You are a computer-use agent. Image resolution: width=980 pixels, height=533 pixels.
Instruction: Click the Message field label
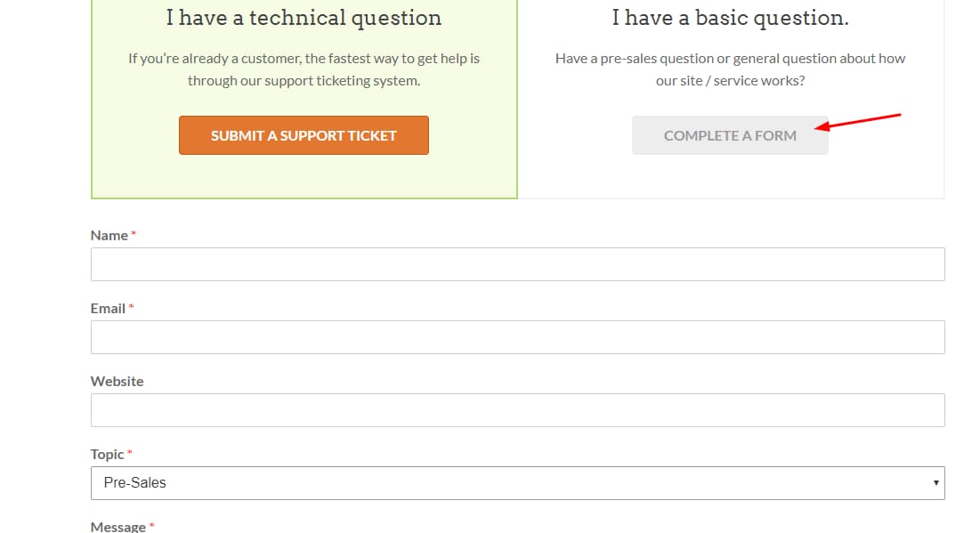[117, 526]
